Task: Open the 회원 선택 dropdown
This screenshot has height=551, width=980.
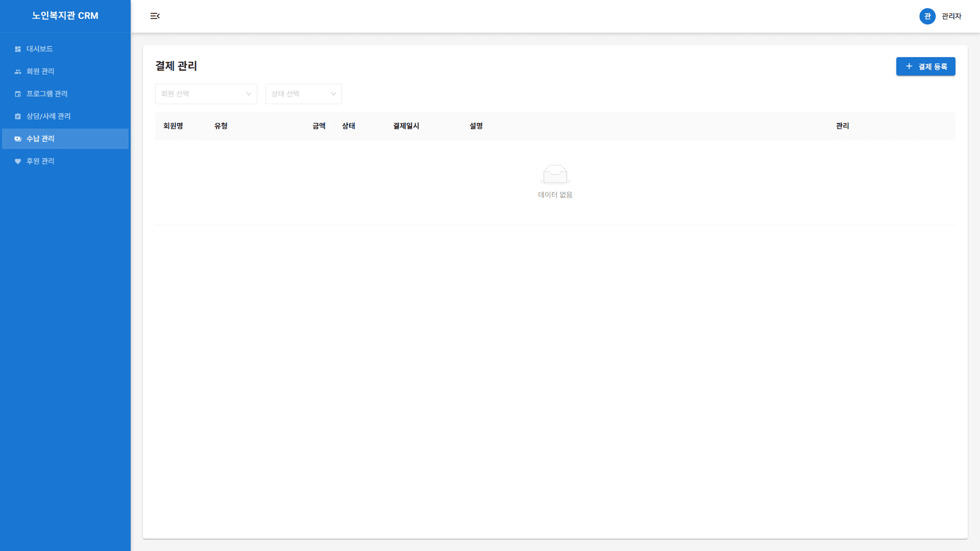Action: tap(202, 94)
